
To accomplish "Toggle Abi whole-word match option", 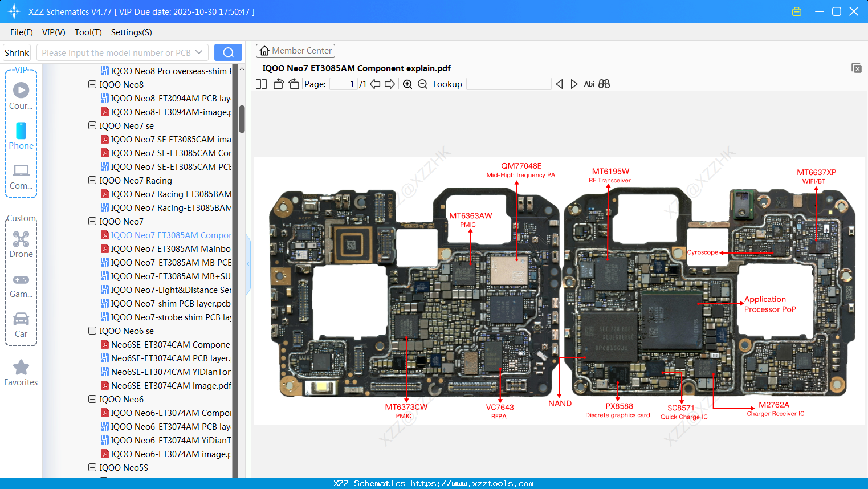I will point(589,84).
